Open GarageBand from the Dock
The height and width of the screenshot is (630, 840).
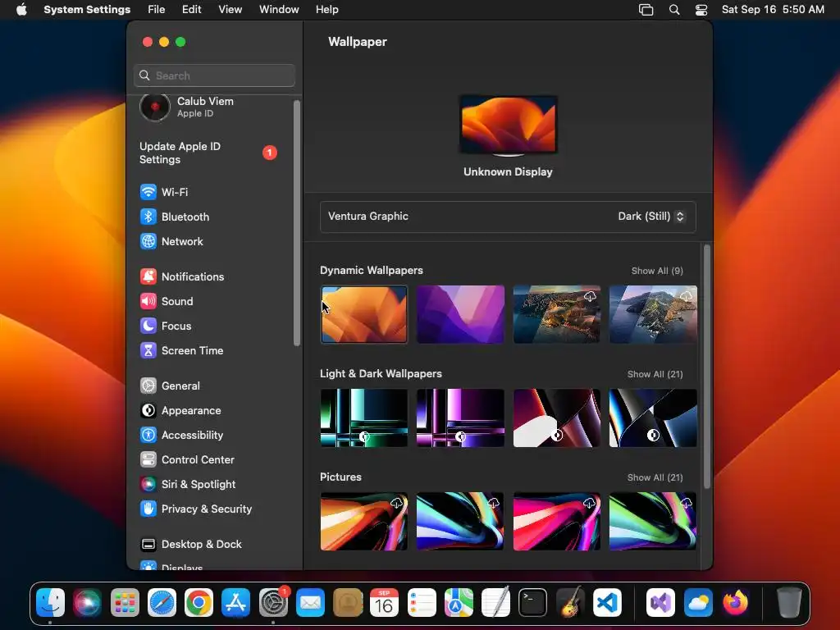point(570,603)
